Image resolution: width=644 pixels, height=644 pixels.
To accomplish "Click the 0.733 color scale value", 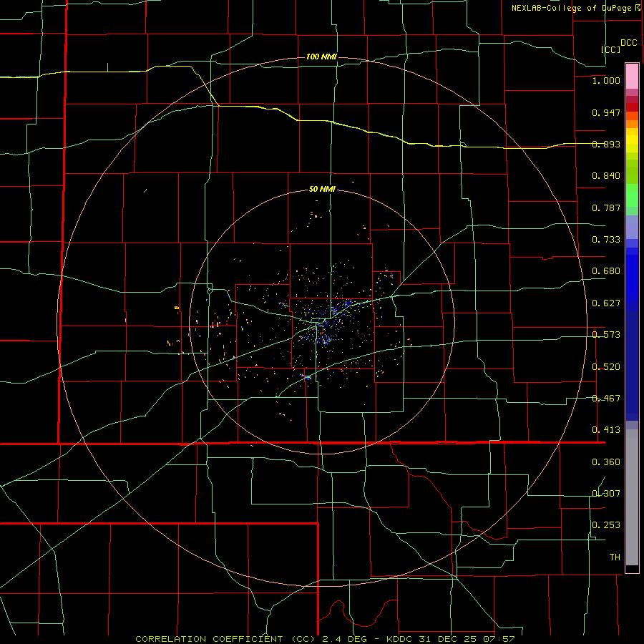I will (x=606, y=240).
